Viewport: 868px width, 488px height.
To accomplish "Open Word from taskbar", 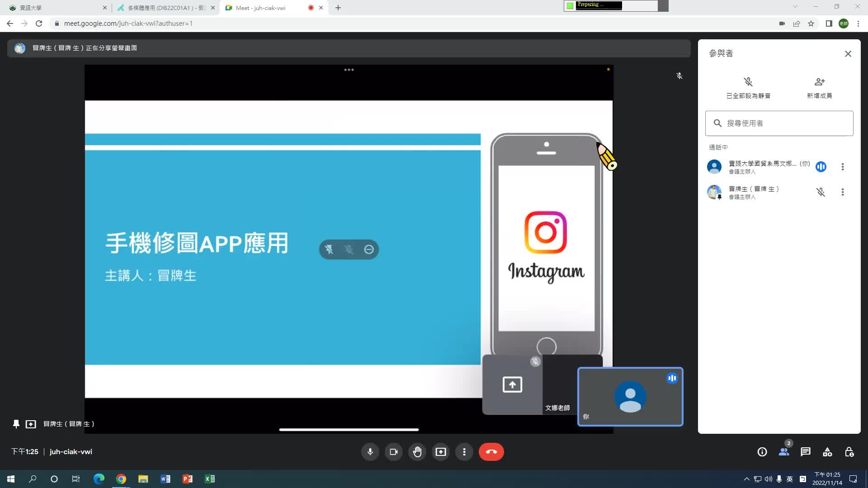I will pos(165,479).
